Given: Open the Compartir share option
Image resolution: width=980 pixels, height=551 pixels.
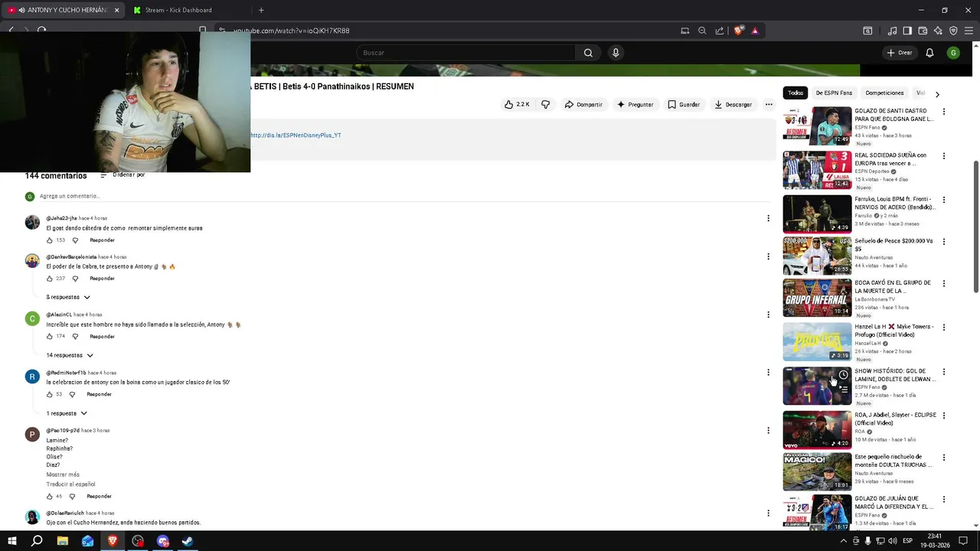Looking at the screenshot, I should 583,104.
